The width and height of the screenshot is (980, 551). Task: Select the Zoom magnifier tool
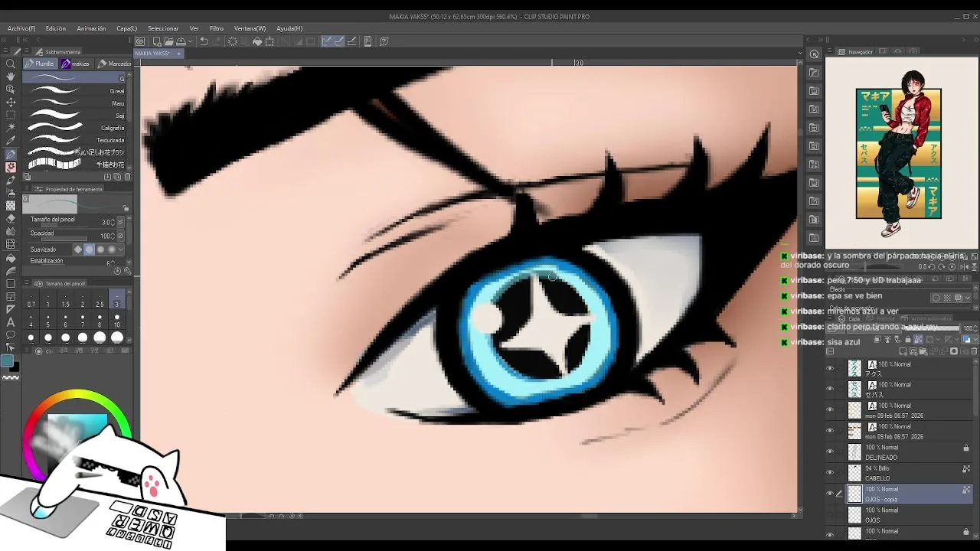11,64
